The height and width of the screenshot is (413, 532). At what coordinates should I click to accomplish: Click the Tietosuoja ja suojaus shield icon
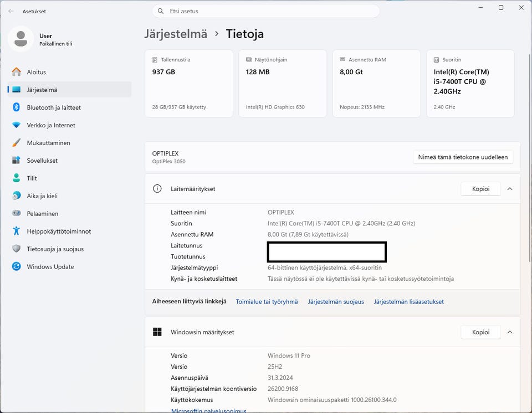pyautogui.click(x=16, y=249)
